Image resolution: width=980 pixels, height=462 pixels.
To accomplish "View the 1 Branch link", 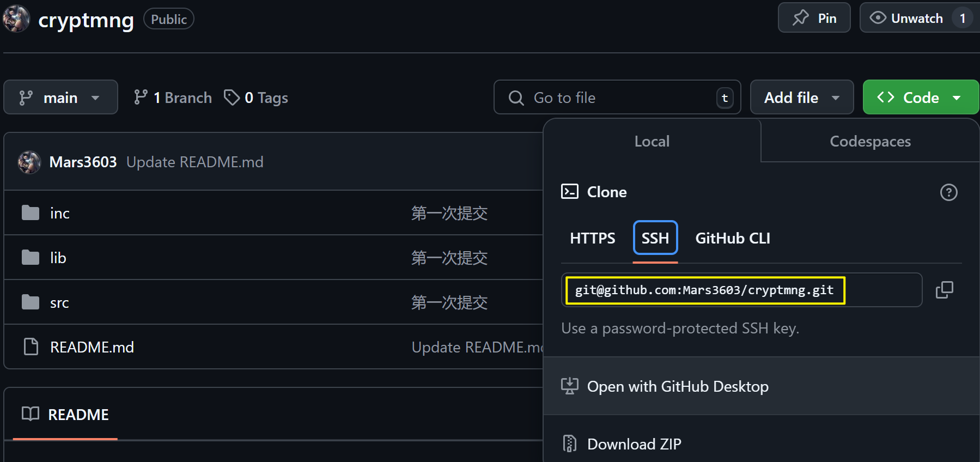I will coord(173,98).
